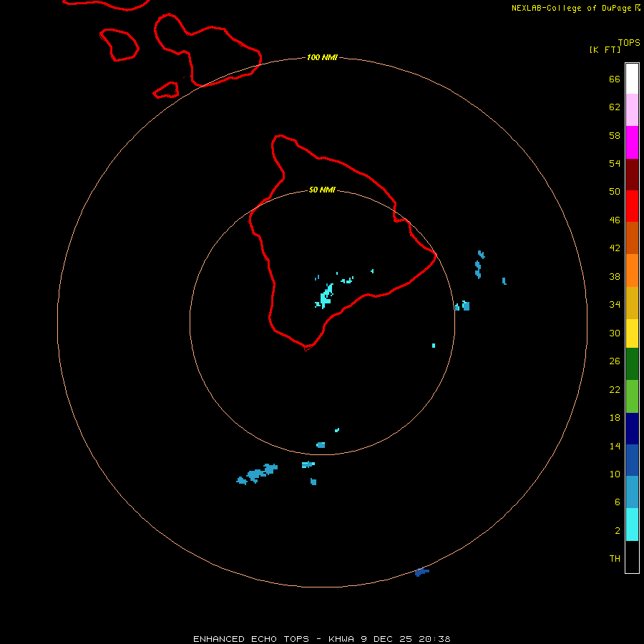Click the cyan 6 kft legend swatch
This screenshot has height=644, width=644.
coord(632,525)
